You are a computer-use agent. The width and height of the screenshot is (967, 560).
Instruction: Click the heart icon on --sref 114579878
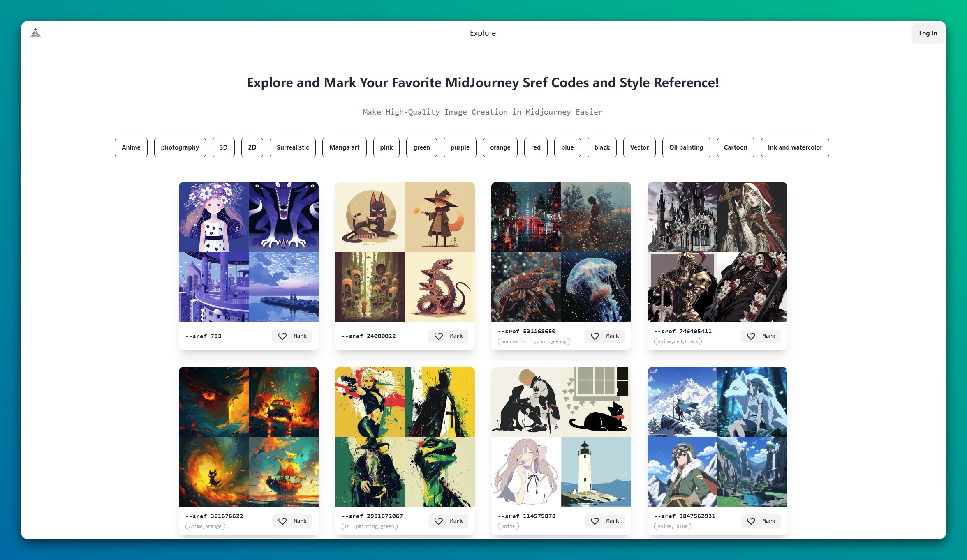(594, 521)
